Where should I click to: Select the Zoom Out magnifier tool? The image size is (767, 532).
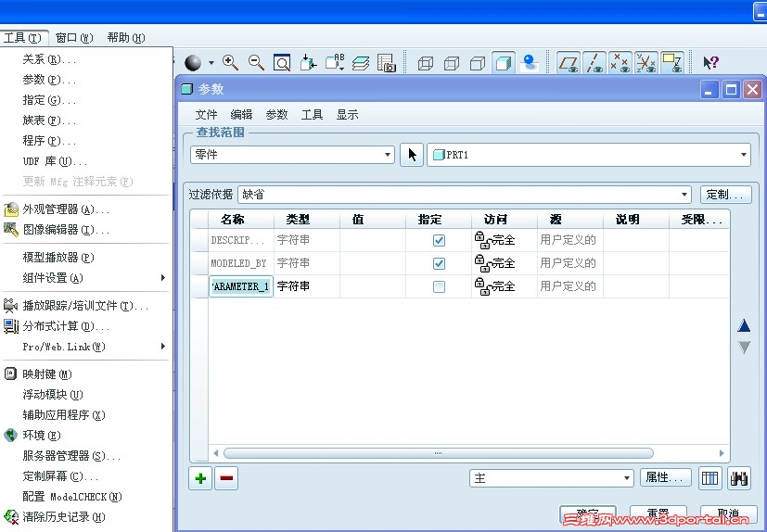pyautogui.click(x=256, y=63)
